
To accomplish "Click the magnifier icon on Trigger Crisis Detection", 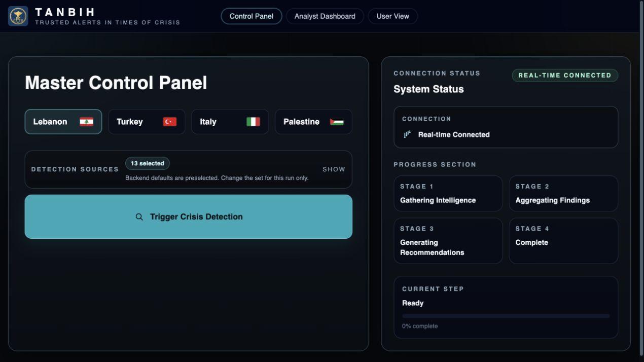I will click(x=139, y=216).
